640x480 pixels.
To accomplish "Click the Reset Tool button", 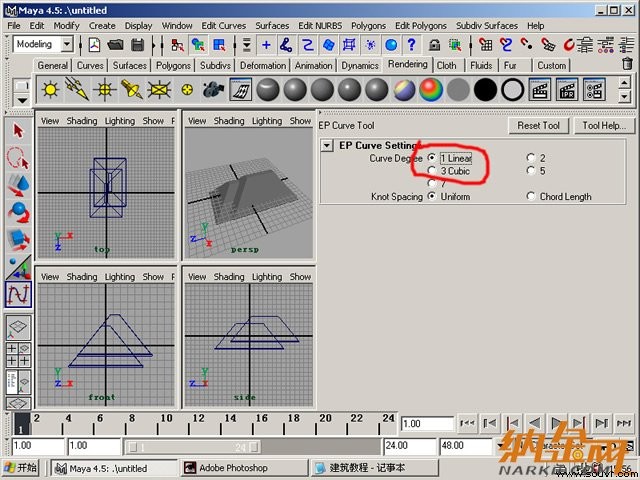I will (538, 125).
